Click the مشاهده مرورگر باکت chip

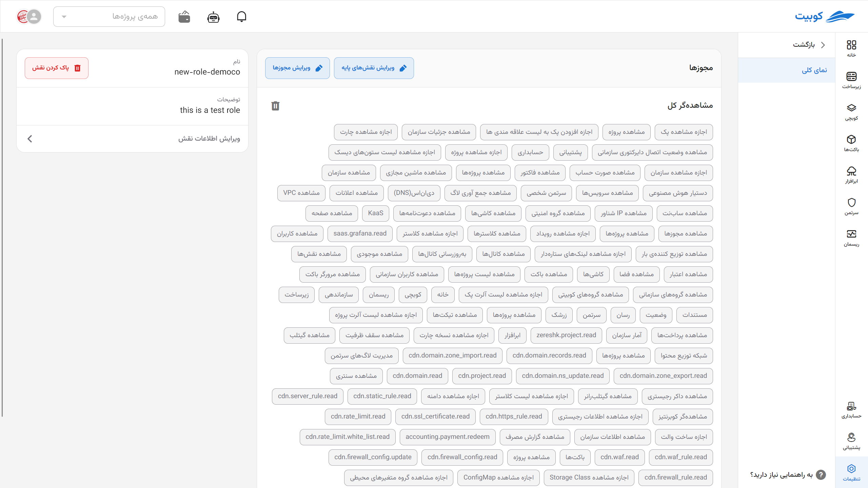(x=333, y=274)
